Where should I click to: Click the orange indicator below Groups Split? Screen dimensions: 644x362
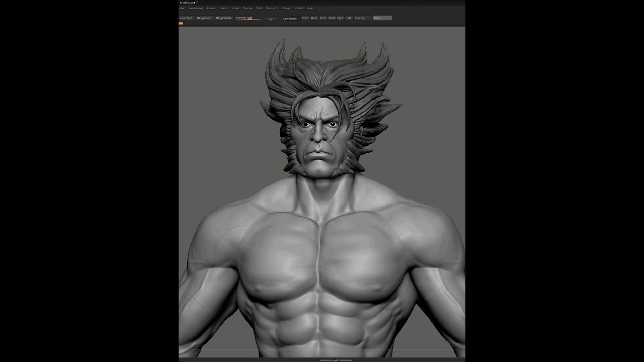click(x=181, y=23)
